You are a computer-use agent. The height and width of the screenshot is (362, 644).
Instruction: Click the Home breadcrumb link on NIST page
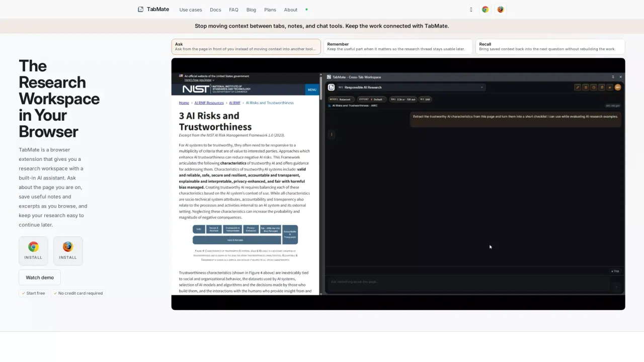(184, 103)
